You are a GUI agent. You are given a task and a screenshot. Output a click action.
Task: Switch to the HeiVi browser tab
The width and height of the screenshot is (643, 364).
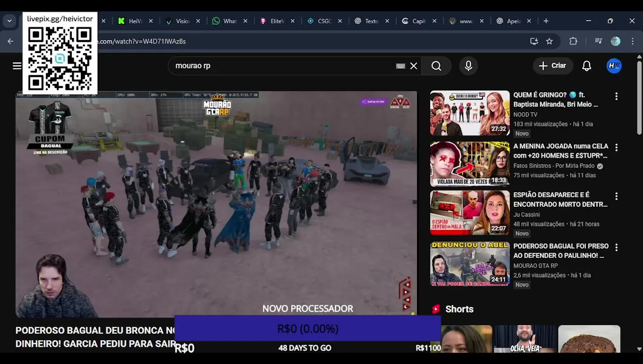pyautogui.click(x=130, y=21)
